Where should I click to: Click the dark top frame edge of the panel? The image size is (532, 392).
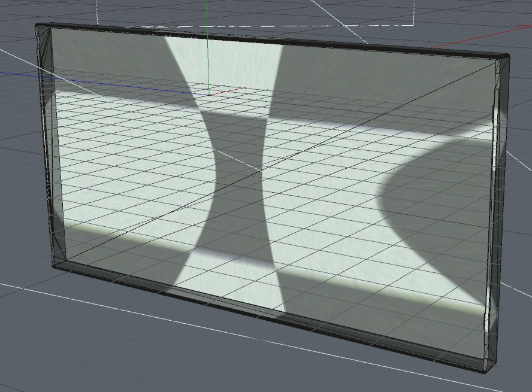(271, 39)
